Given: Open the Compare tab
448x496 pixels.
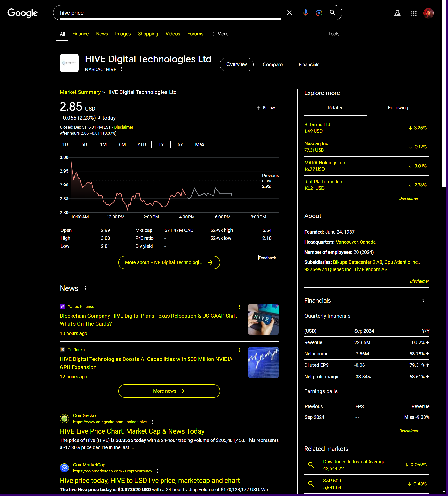Looking at the screenshot, I should (272, 64).
